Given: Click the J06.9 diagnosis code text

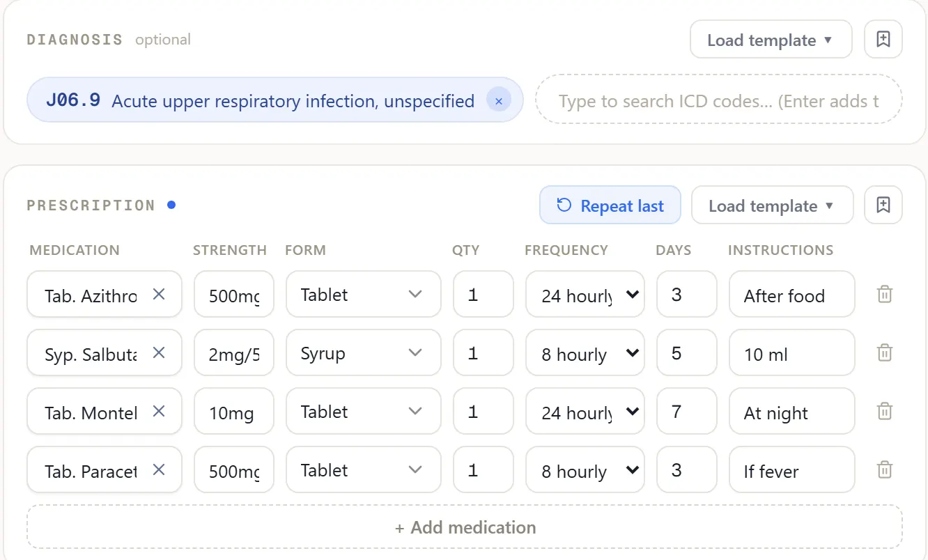Looking at the screenshot, I should click(x=73, y=100).
